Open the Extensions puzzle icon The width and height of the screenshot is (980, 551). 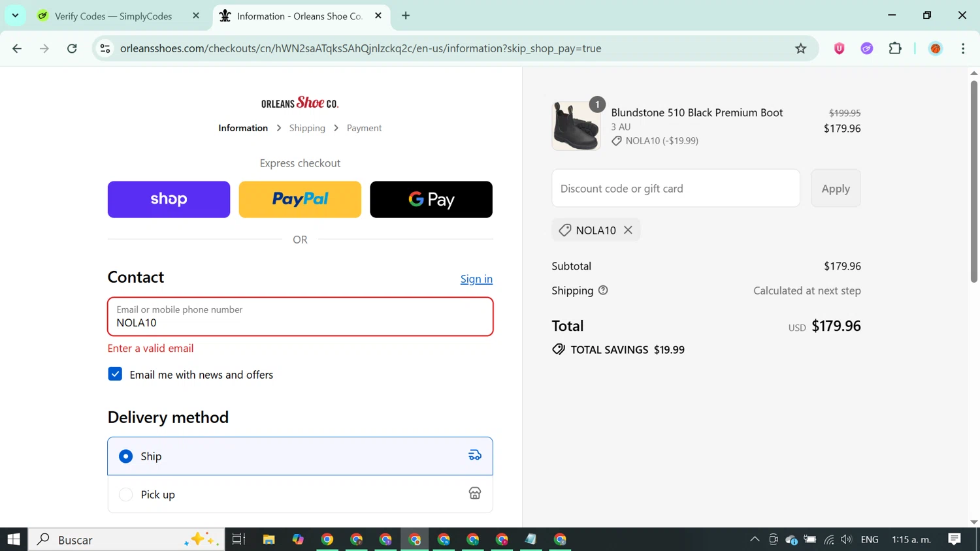click(x=895, y=48)
